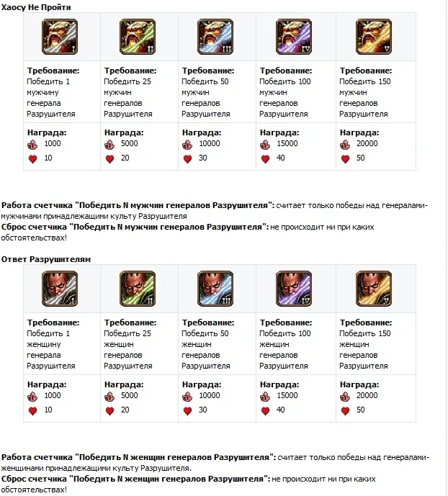This screenshot has height=496, width=448.
Task: Select the Хаосу Не Пройти level V achievement icon
Action: pyautogui.click(x=373, y=37)
